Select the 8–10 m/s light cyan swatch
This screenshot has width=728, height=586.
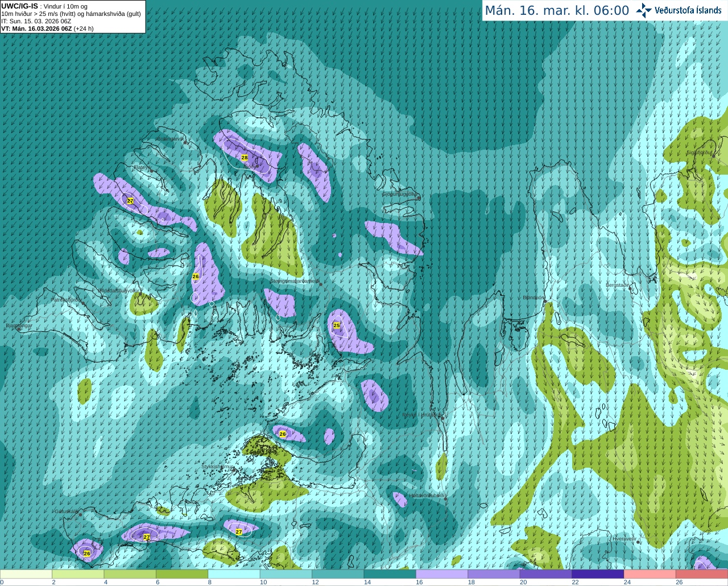click(234, 574)
